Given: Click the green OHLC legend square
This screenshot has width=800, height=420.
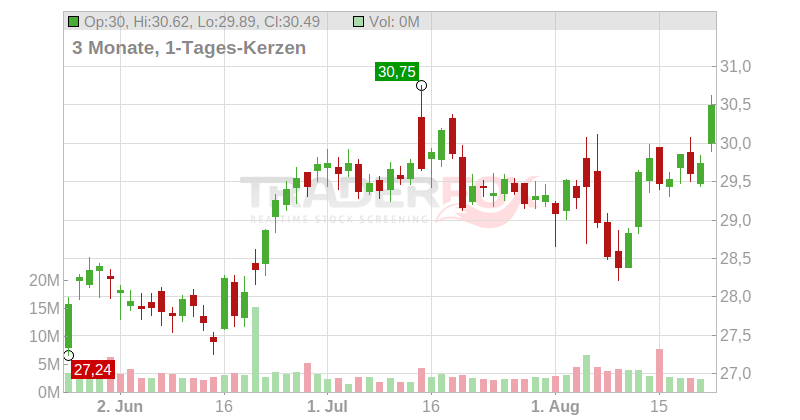Looking at the screenshot, I should 73,21.
